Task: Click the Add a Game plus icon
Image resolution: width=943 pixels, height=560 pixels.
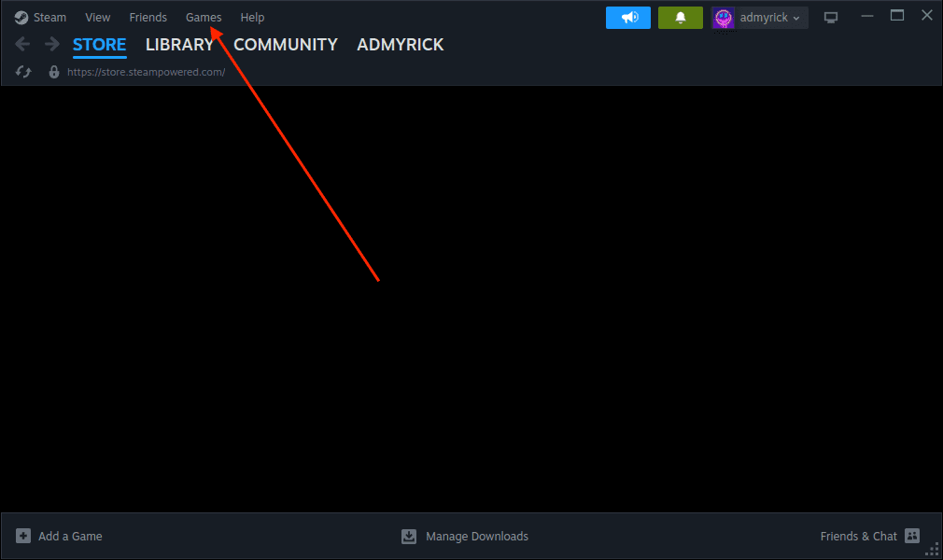Action: pos(22,536)
